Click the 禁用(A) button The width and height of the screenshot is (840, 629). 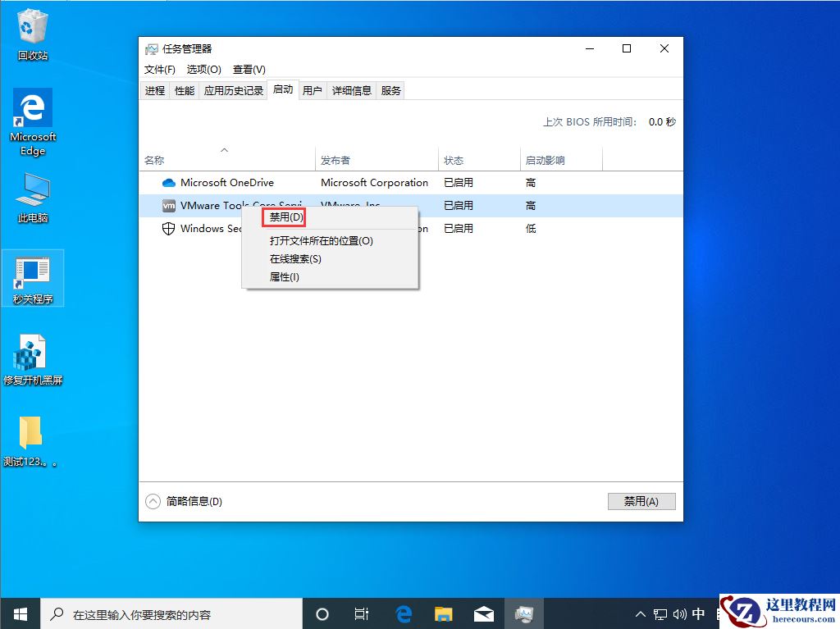641,501
